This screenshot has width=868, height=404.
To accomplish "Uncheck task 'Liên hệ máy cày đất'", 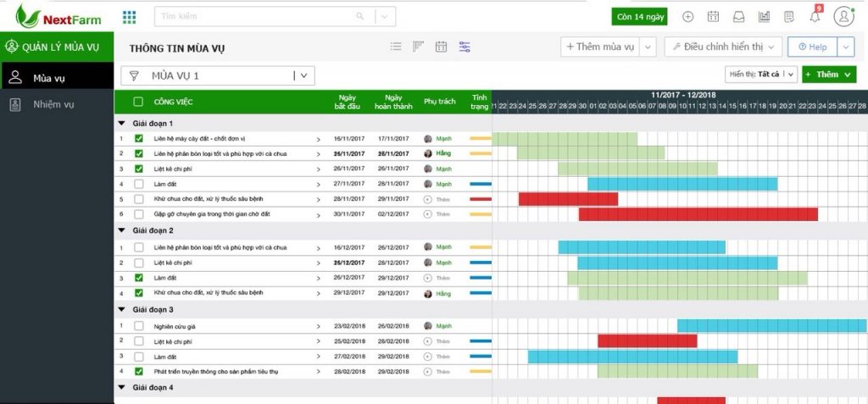I will pyautogui.click(x=139, y=138).
